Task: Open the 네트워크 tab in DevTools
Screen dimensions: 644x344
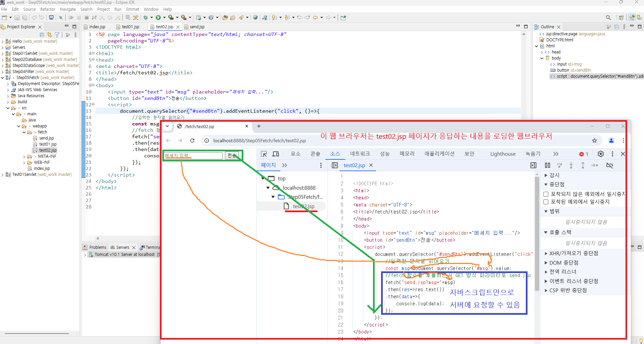Action: (x=360, y=154)
